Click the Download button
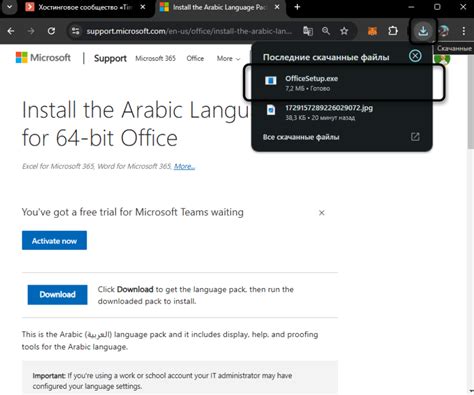Image resolution: width=474 pixels, height=395 pixels. point(57,294)
